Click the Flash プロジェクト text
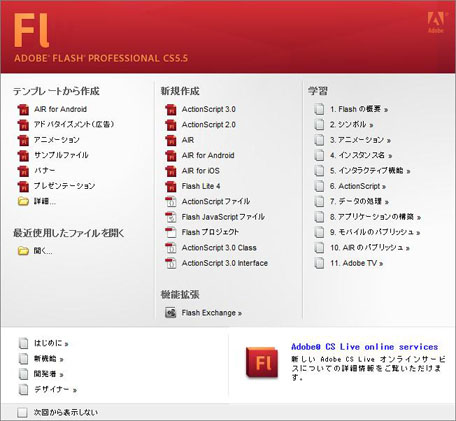Viewport: 456px width, 421px height. pos(210,232)
